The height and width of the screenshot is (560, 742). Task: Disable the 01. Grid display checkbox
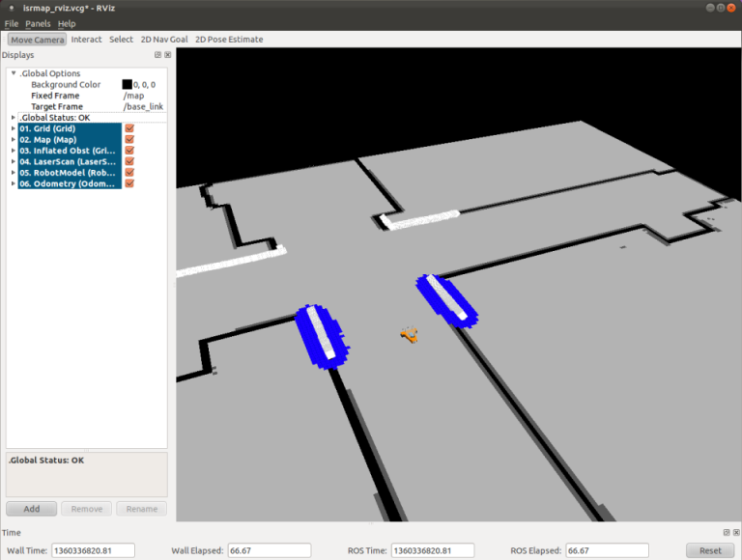pos(129,128)
